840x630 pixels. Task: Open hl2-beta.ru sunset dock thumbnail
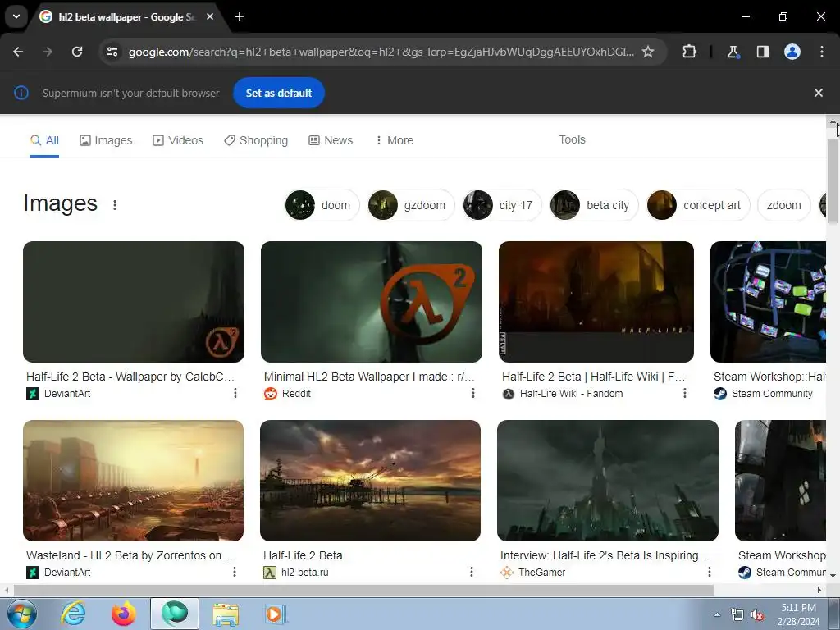click(x=370, y=481)
